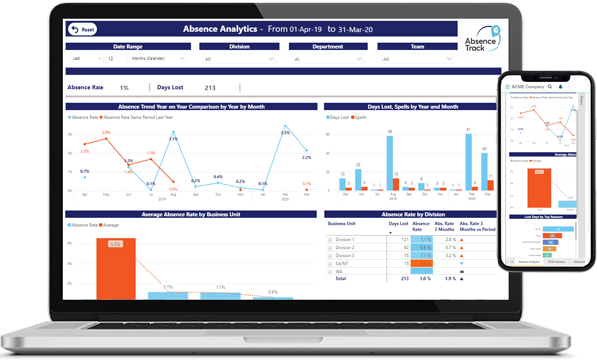Click the 'Days Lost' legend entry

point(337,117)
